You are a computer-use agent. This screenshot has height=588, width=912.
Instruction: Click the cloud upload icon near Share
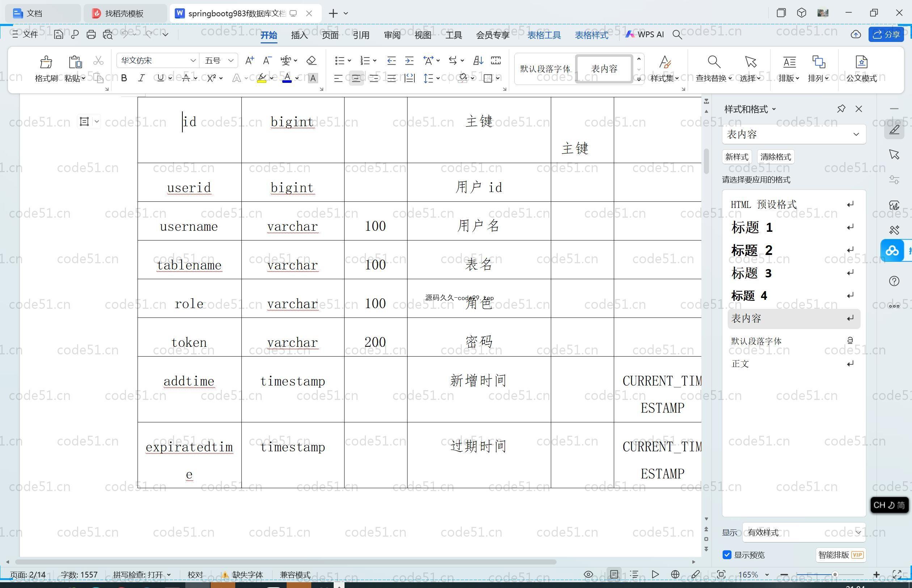[856, 35]
